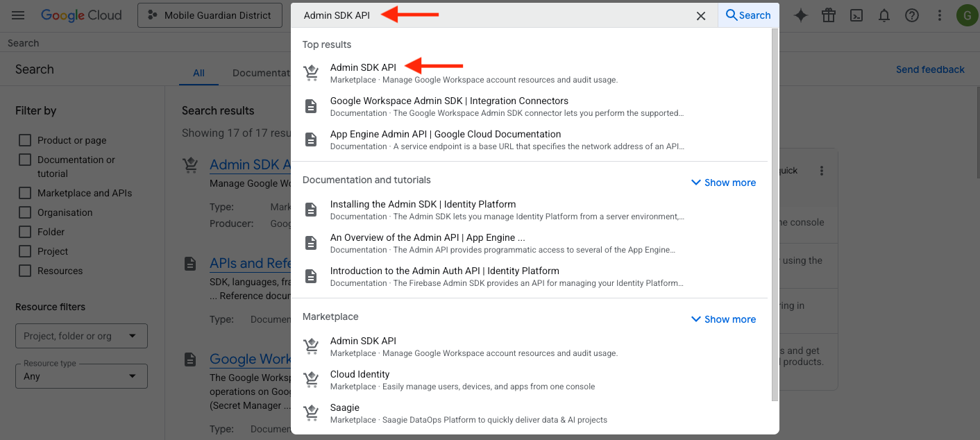
Task: Activate Cloud Shell terminal icon
Action: (856, 15)
